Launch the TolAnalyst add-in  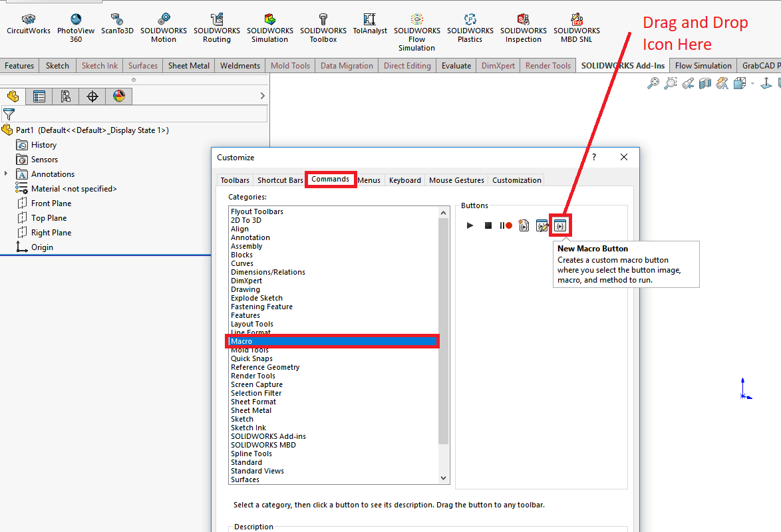pos(370,25)
